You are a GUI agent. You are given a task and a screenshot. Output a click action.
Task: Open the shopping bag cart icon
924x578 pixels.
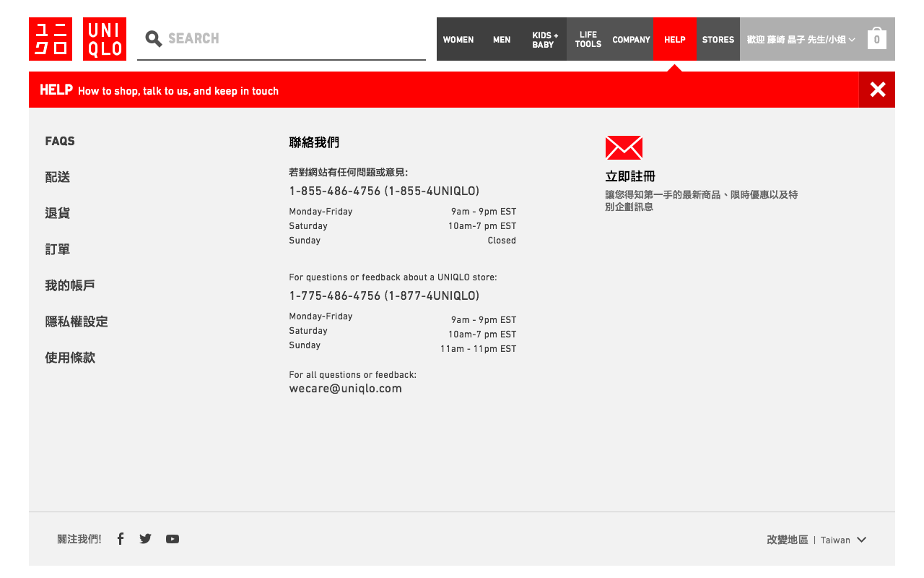(x=876, y=39)
